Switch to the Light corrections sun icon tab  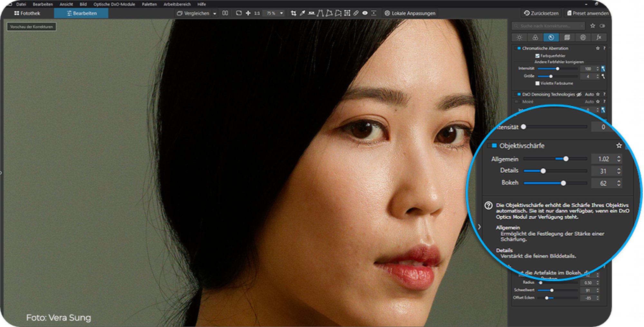[519, 37]
